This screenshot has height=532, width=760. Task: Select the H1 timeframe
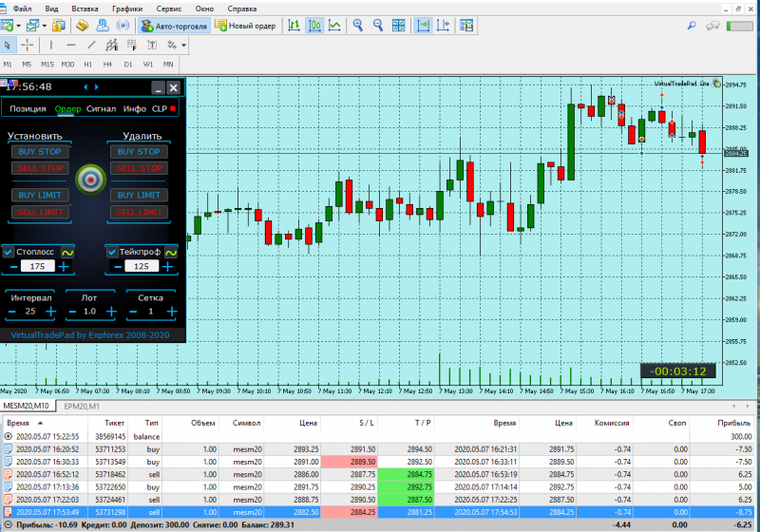[x=87, y=65]
